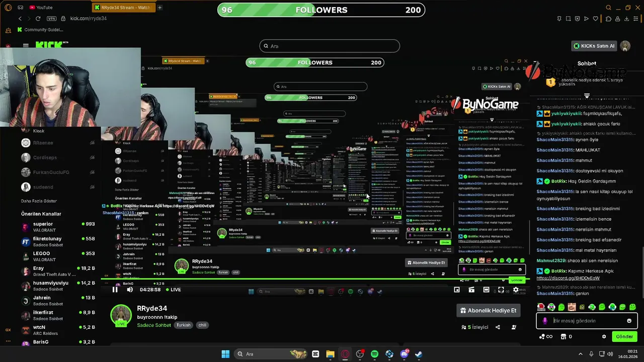Reload the page with refresh icon
Image resolution: width=644 pixels, height=362 pixels.
[x=38, y=19]
